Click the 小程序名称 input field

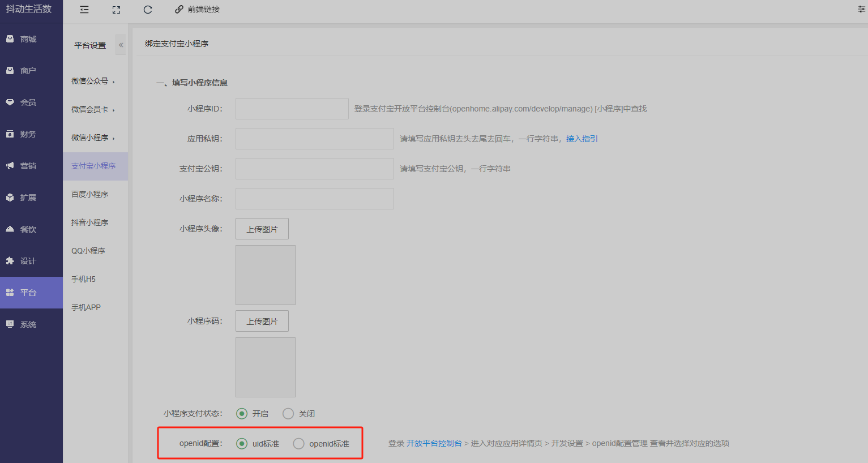click(x=315, y=199)
